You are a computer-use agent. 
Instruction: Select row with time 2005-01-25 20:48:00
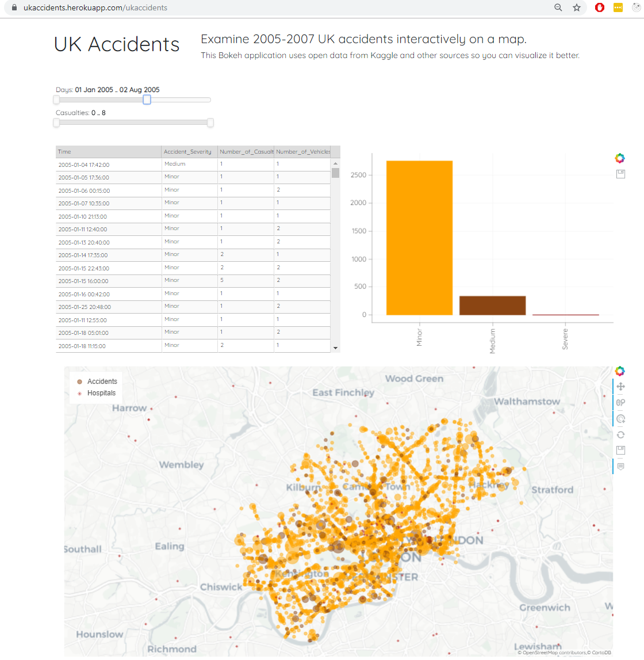point(193,307)
